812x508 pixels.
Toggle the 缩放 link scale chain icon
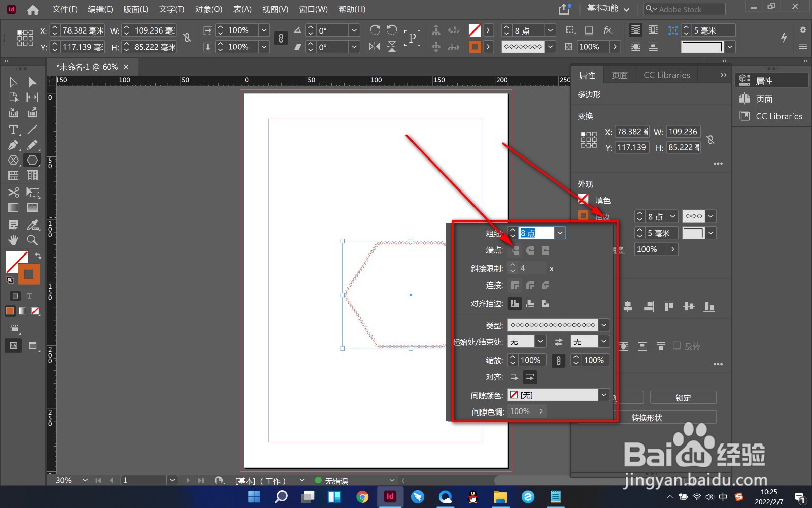click(558, 360)
